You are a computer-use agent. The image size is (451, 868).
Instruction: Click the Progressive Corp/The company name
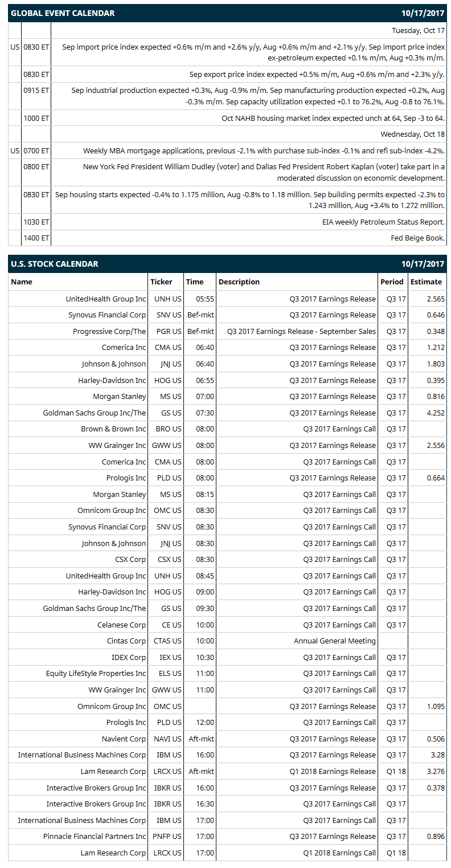[109, 331]
